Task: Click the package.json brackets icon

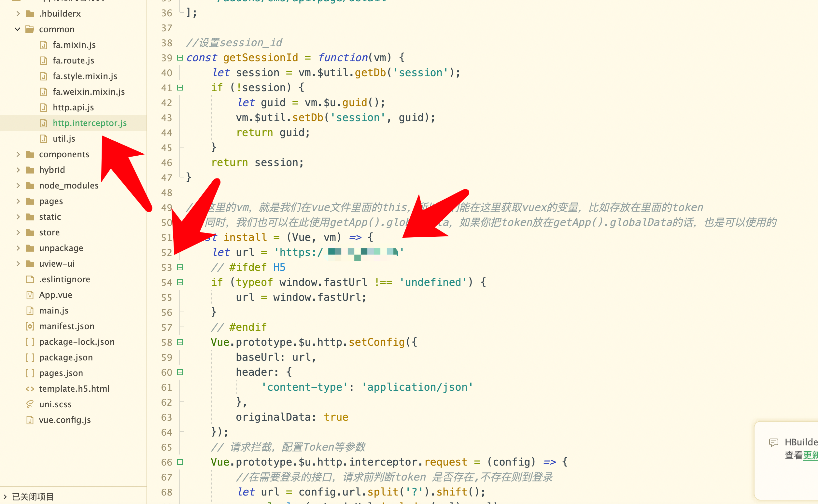Action: click(30, 357)
